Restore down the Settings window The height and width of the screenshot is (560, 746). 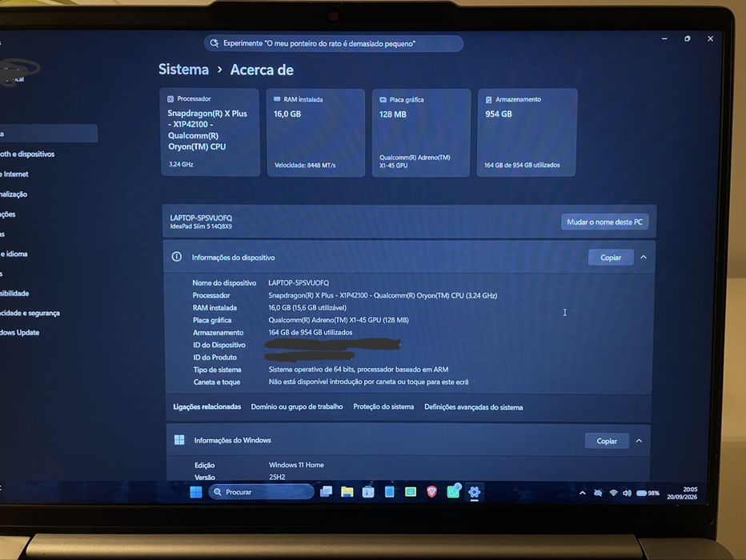687,38
